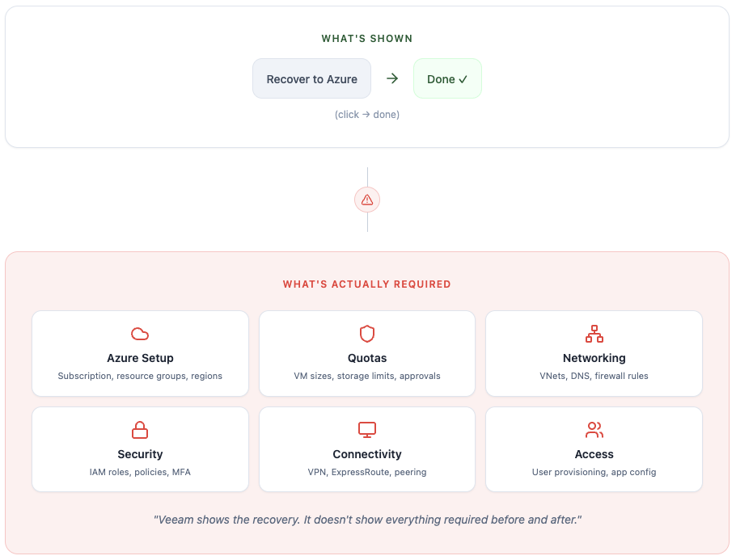Select the Networking card title
This screenshot has width=736, height=560.
click(x=594, y=358)
